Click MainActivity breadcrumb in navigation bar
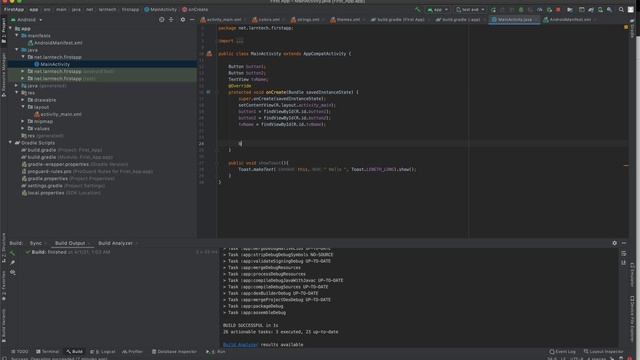 point(160,9)
